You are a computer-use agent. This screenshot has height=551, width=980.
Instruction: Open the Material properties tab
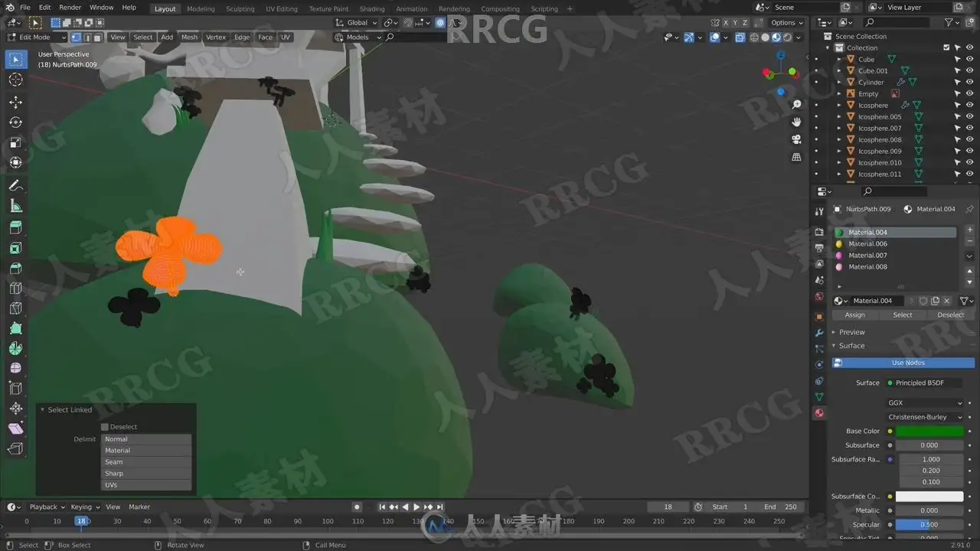819,413
